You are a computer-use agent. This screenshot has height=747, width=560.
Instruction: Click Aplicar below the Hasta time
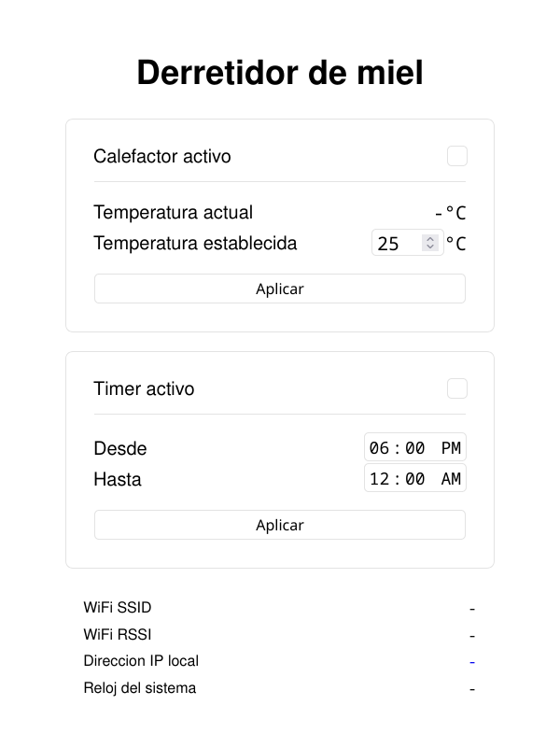pyautogui.click(x=279, y=525)
